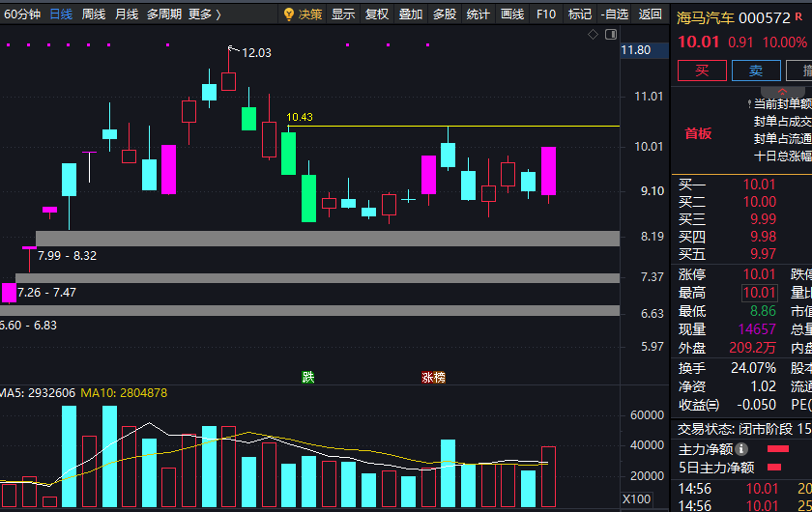The image size is (812, 512).
Task: Open the 周线 weekly chart tab
Action: pos(94,14)
